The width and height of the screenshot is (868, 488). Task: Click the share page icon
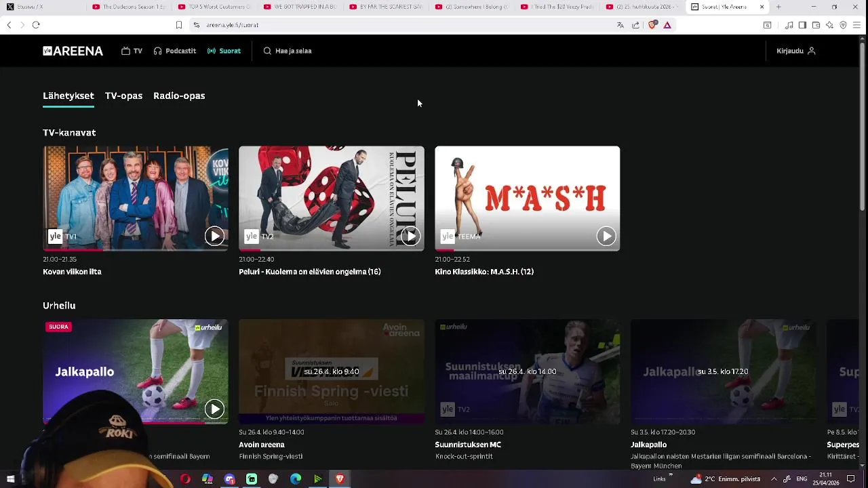coord(635,25)
